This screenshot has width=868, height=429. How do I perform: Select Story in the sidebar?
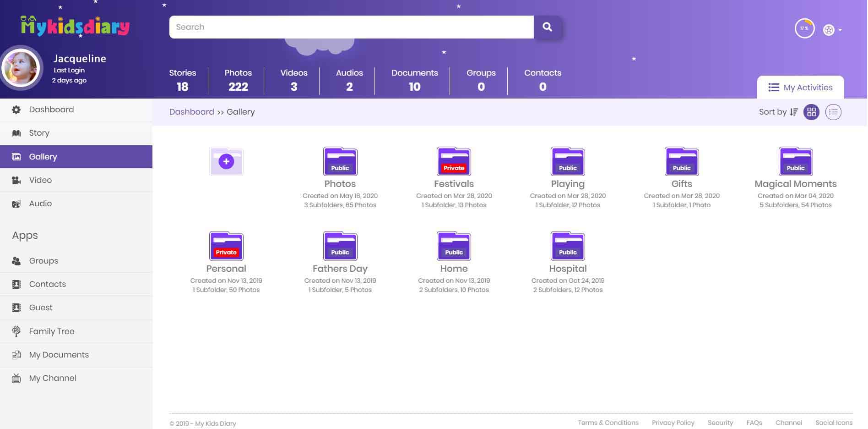pyautogui.click(x=39, y=133)
